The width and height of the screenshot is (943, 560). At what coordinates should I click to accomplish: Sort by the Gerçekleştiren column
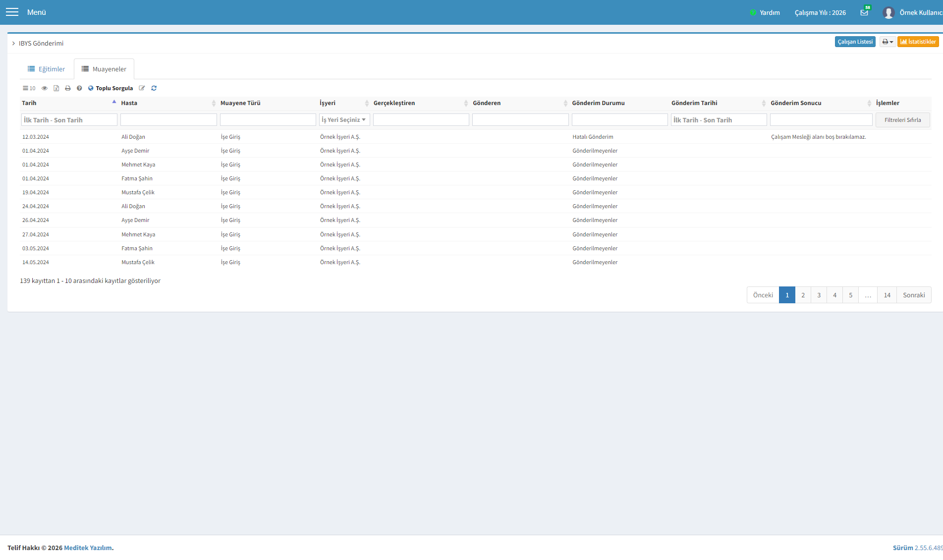[421, 103]
